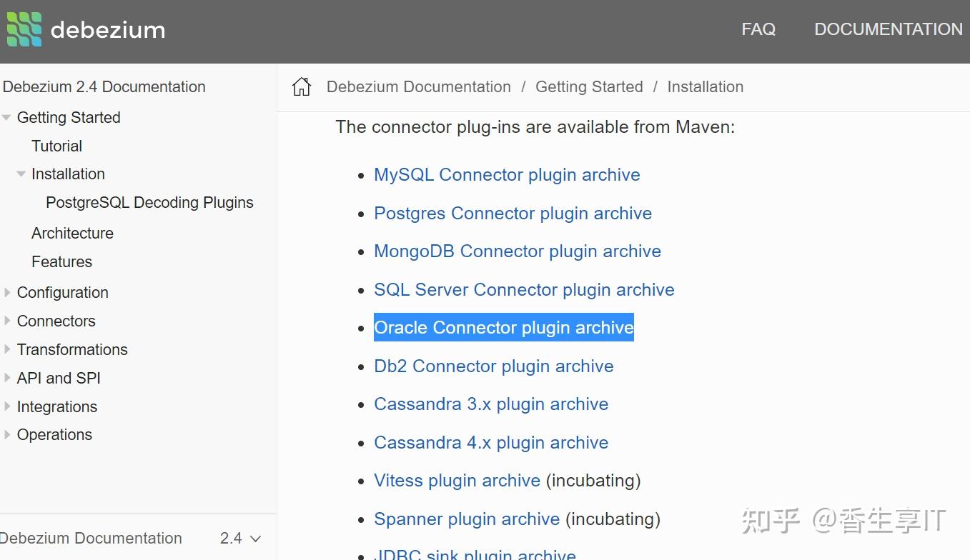Viewport: 970px width, 560px height.
Task: Select PostgreSQL Decoding Plugins in sidebar
Action: click(x=149, y=203)
